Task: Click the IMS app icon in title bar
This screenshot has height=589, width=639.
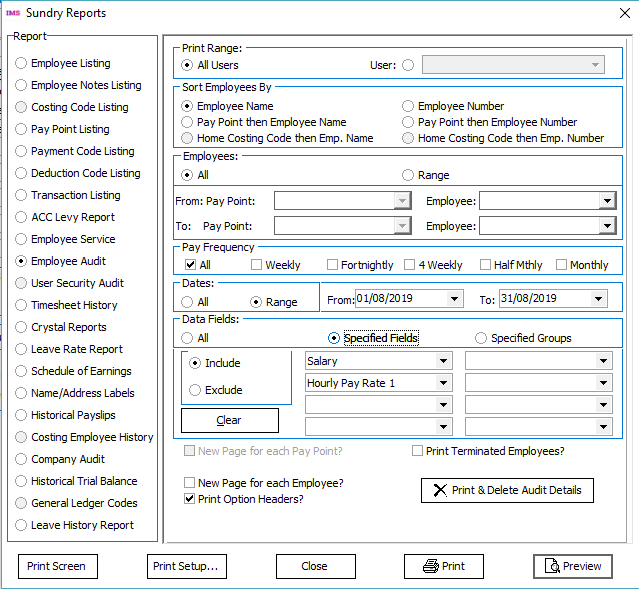Action: (13, 13)
